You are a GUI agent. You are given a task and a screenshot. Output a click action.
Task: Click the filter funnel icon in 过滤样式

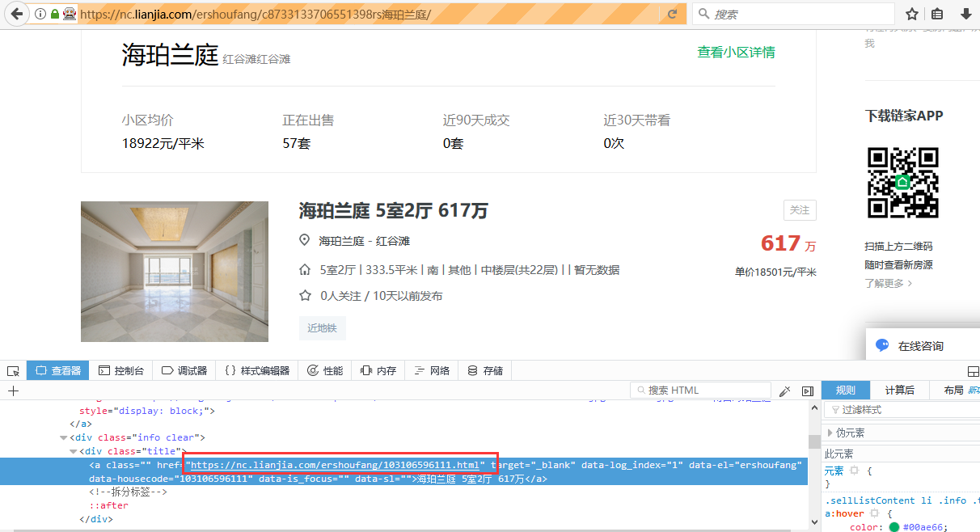835,410
